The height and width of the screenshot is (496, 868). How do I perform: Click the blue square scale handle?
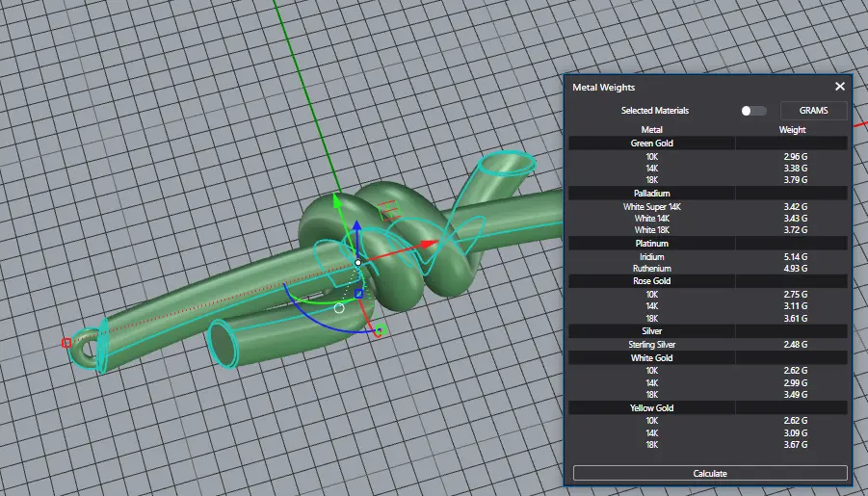[x=358, y=294]
